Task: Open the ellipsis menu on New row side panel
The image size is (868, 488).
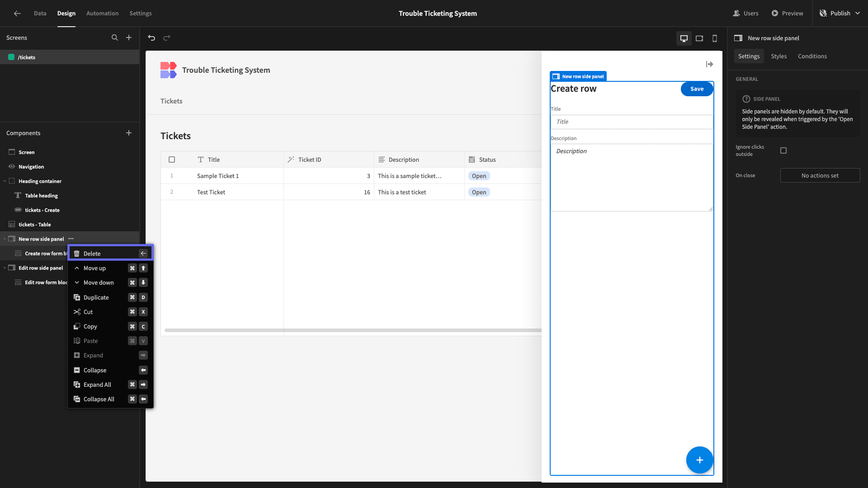Action: coord(71,239)
